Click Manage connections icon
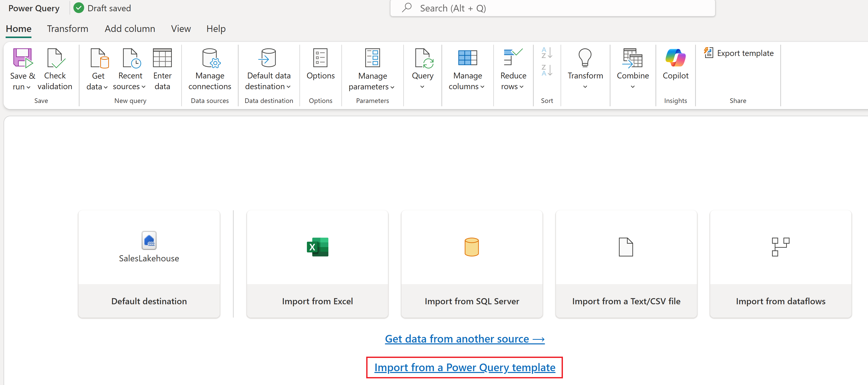868x385 pixels. (x=210, y=58)
